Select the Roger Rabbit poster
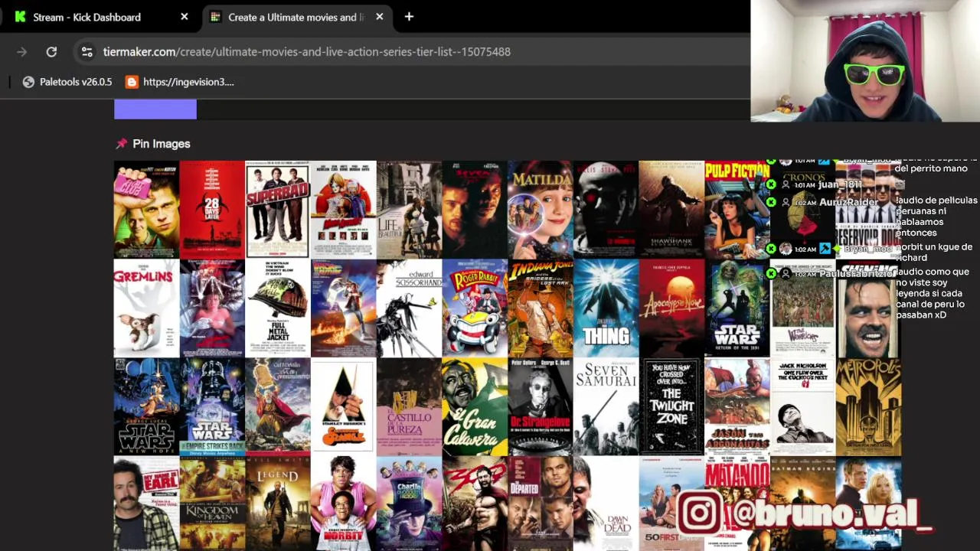Viewport: 980px width, 551px height. (x=475, y=308)
